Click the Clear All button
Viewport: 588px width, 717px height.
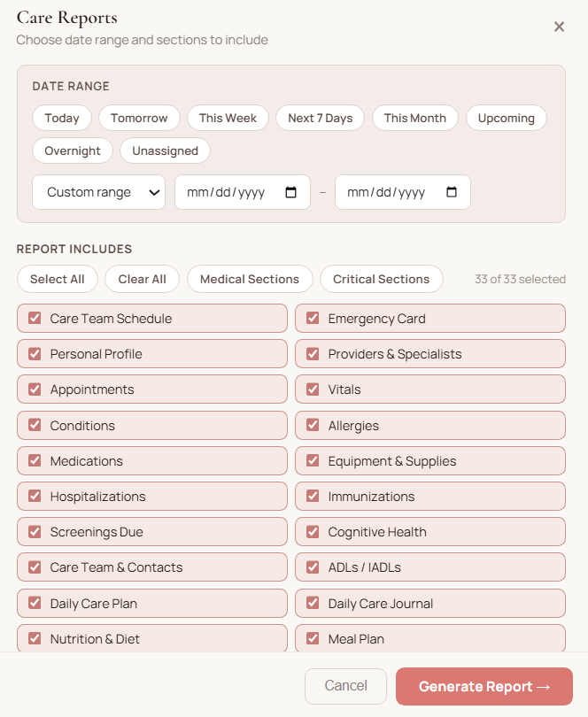click(142, 279)
